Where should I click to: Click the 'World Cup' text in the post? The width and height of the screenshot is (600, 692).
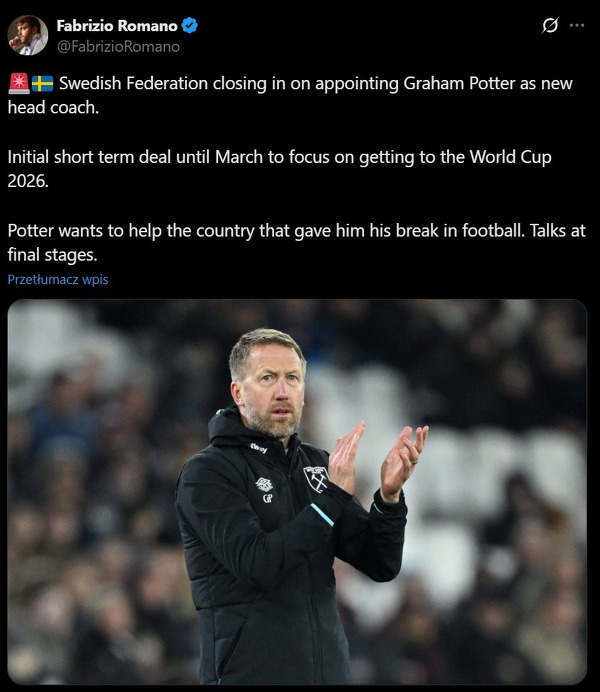[x=510, y=157]
